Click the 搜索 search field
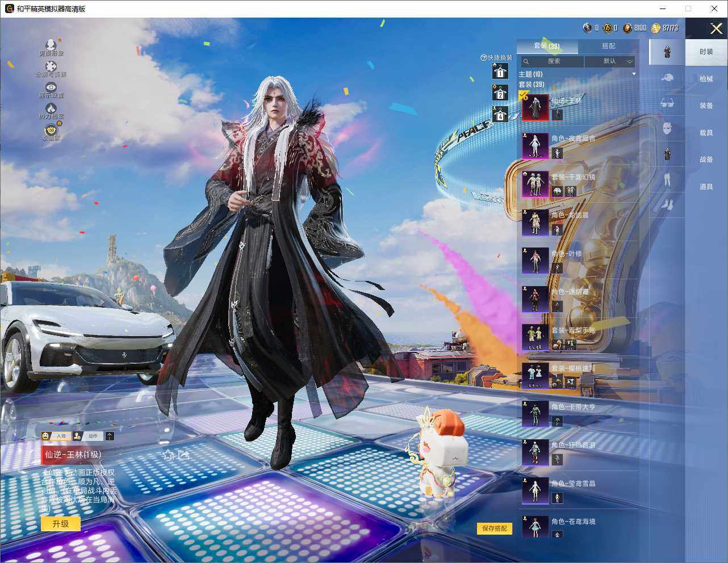The image size is (728, 563). (552, 61)
